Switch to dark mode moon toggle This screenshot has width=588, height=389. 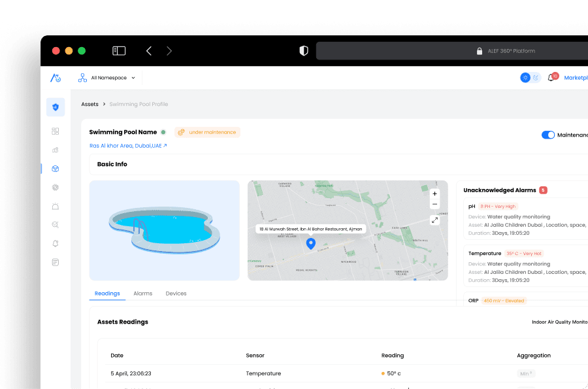click(x=536, y=78)
